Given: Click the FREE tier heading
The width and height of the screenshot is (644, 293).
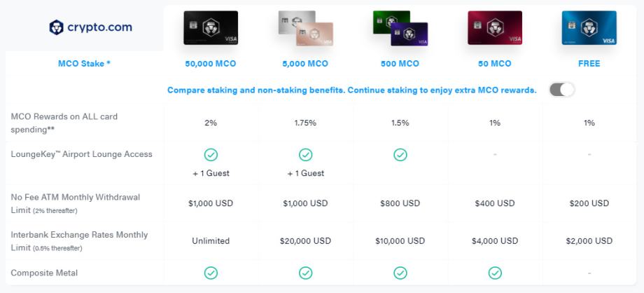Looking at the screenshot, I should tap(589, 64).
